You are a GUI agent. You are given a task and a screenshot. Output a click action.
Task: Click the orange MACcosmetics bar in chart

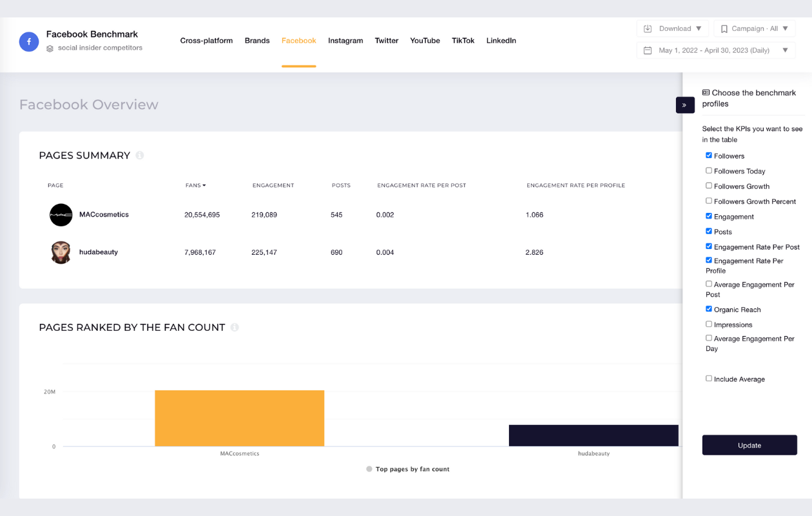point(240,418)
